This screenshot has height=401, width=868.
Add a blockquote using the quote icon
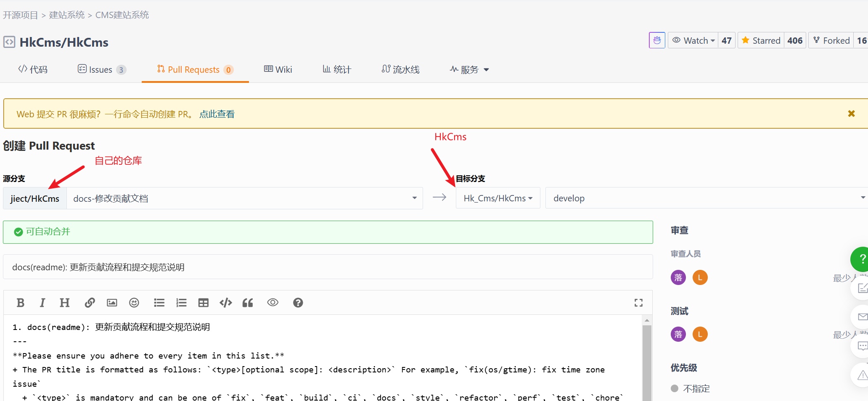pos(248,303)
